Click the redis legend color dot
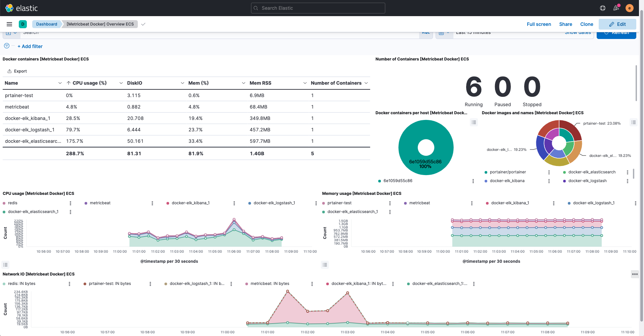Viewport: 644px width, 336px height. [x=4, y=203]
